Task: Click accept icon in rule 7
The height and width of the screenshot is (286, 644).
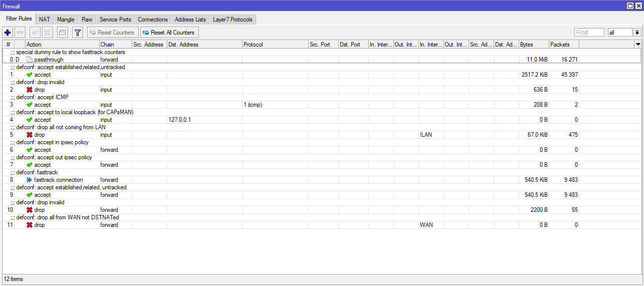Action: tap(30, 165)
